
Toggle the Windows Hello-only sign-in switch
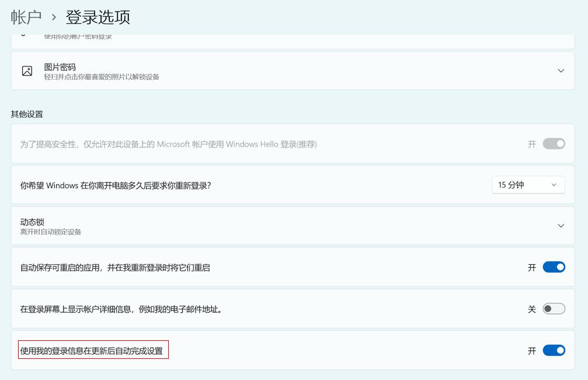[x=554, y=144]
